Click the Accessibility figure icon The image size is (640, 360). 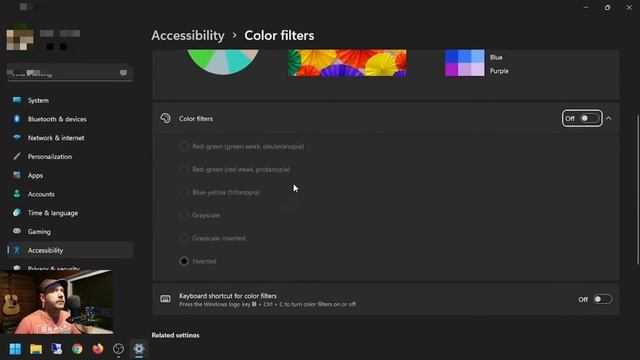(17, 250)
